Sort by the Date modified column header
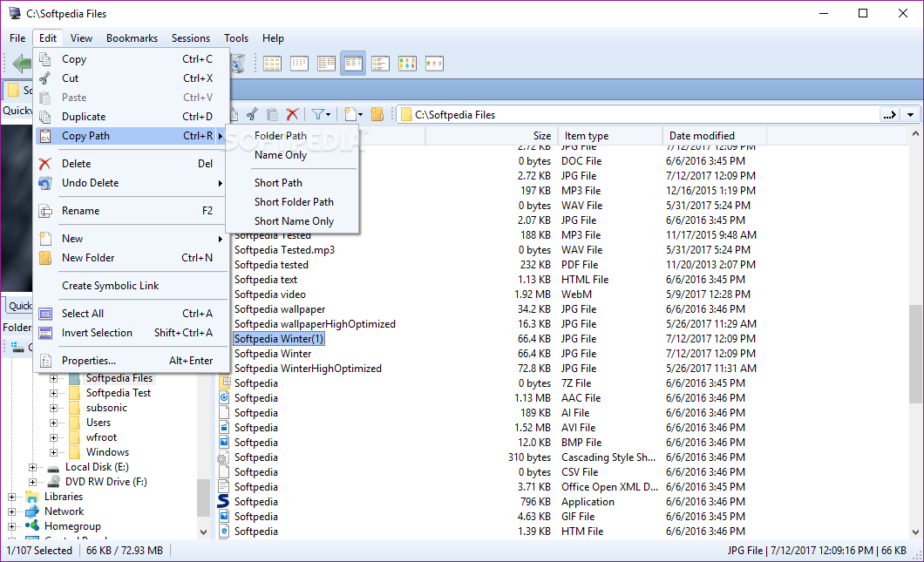 [715, 136]
